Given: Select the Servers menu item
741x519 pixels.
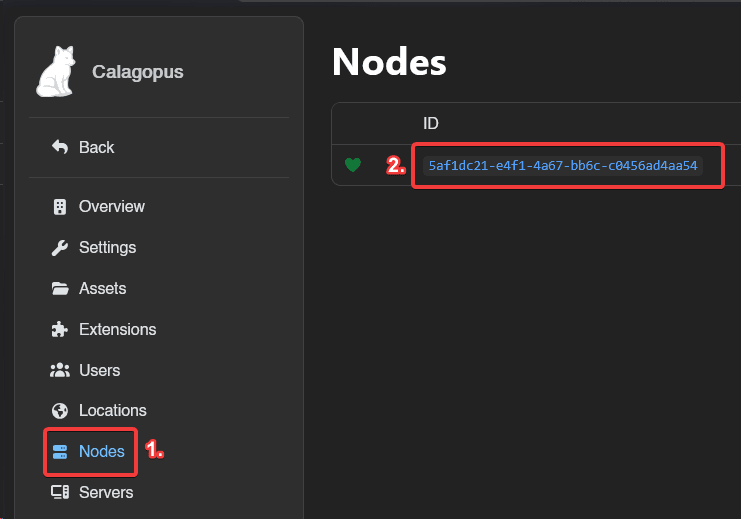Looking at the screenshot, I should tap(105, 492).
